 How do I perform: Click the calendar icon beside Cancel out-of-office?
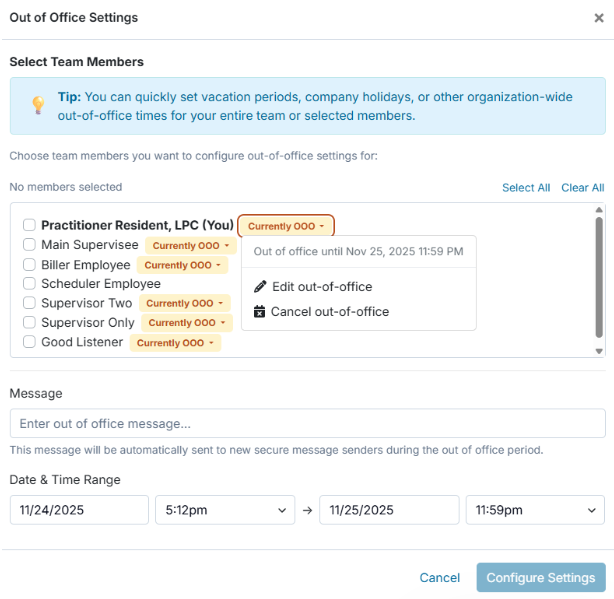(260, 312)
